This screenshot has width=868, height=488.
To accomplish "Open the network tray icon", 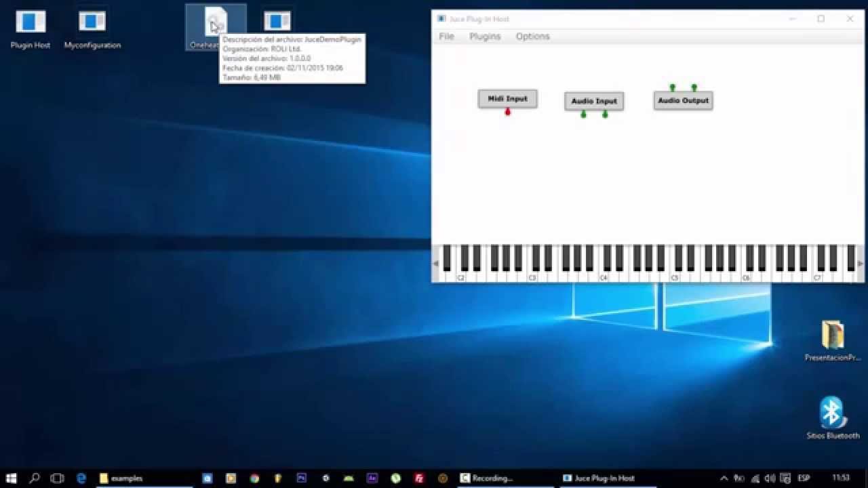I will [x=755, y=478].
